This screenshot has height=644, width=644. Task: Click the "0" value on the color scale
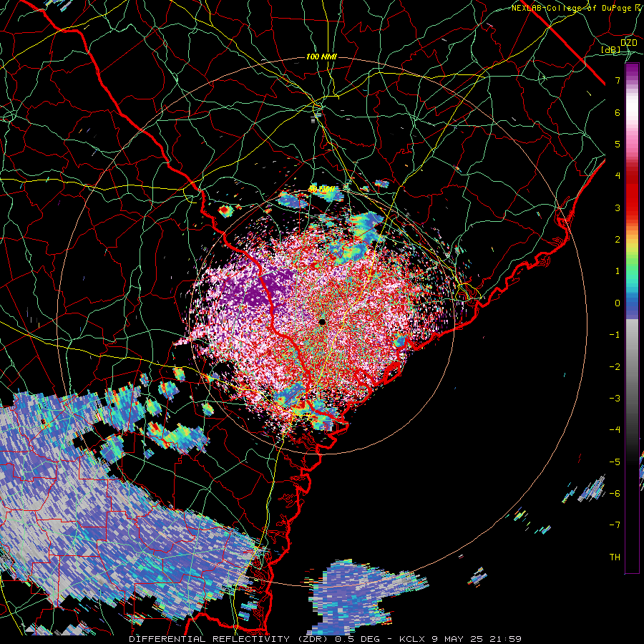click(x=618, y=303)
